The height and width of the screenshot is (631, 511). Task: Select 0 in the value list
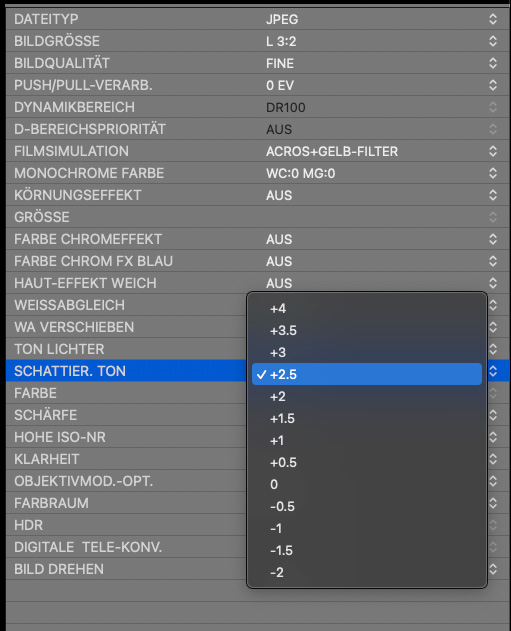[367, 484]
